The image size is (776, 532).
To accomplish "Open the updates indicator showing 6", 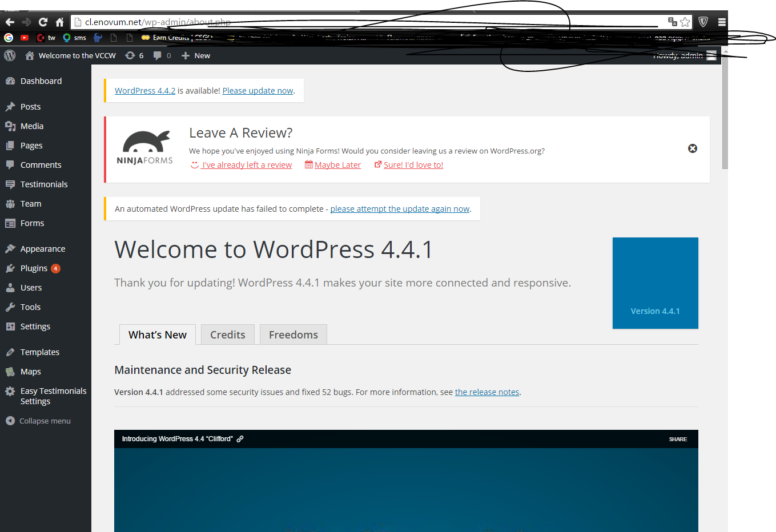I will point(134,55).
